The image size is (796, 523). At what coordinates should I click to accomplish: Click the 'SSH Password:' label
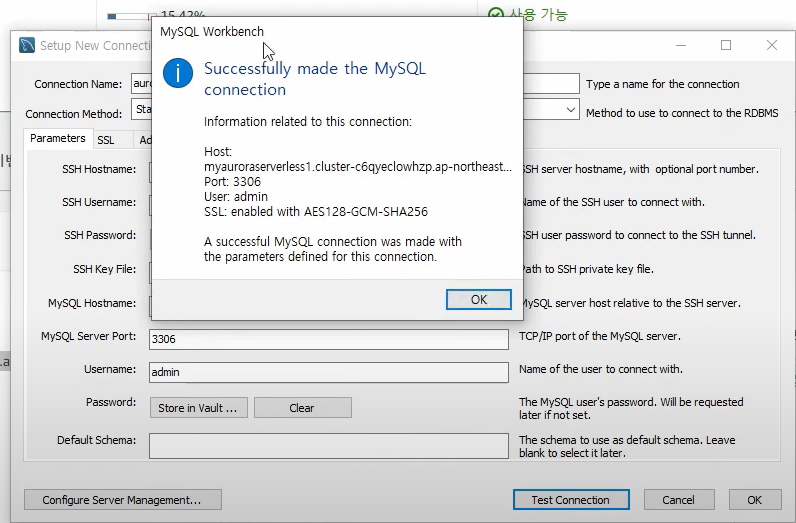coord(100,235)
